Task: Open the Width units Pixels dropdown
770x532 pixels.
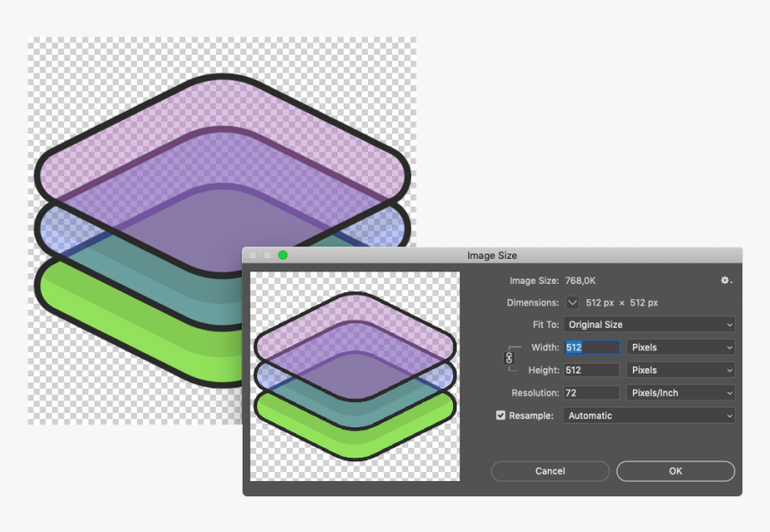Action: click(680, 348)
